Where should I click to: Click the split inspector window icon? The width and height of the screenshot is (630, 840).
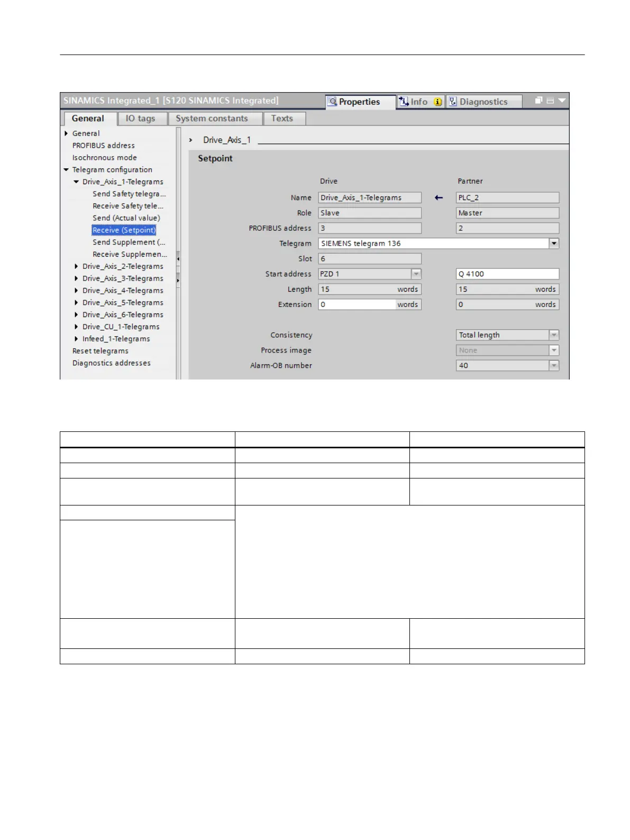point(550,101)
